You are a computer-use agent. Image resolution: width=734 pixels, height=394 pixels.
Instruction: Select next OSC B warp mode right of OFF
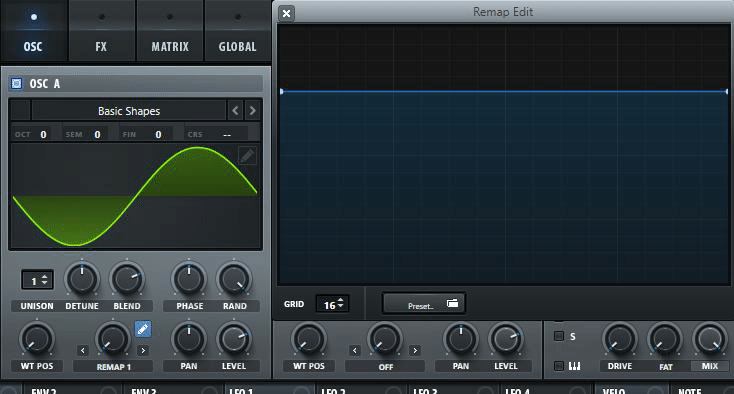click(414, 350)
